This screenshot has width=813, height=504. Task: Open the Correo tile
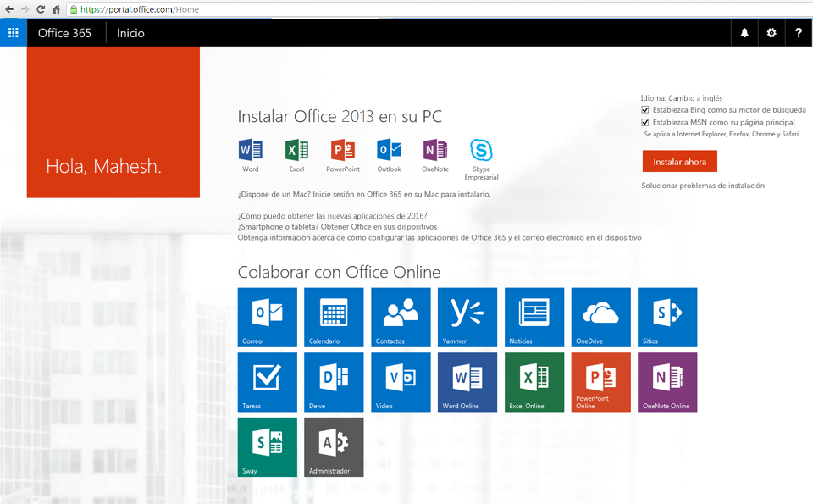coord(268,318)
